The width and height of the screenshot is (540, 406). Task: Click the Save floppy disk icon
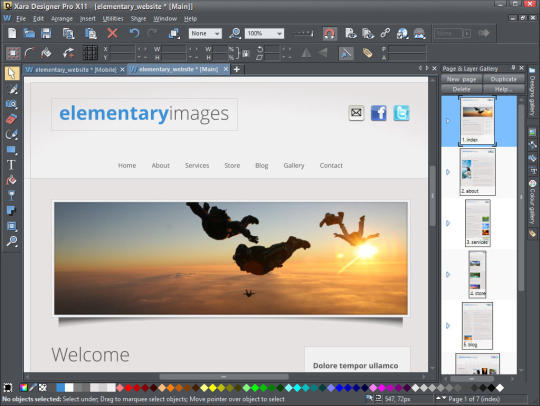[x=46, y=33]
